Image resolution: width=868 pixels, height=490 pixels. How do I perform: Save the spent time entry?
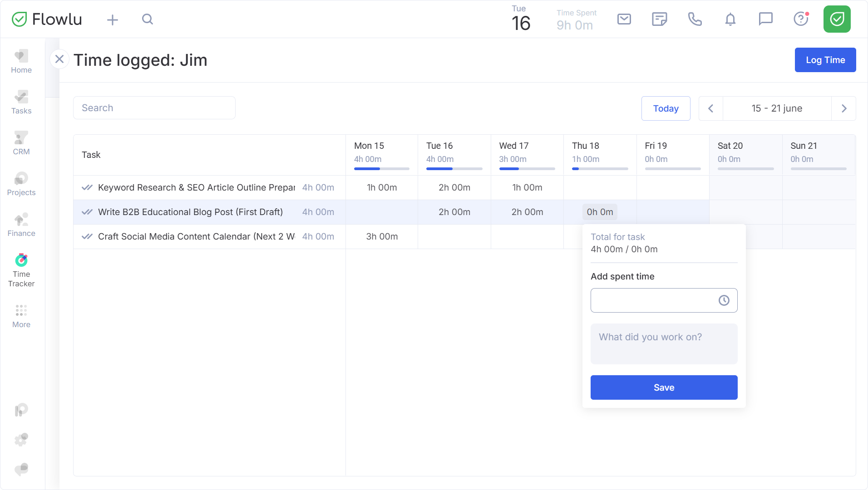pyautogui.click(x=664, y=387)
